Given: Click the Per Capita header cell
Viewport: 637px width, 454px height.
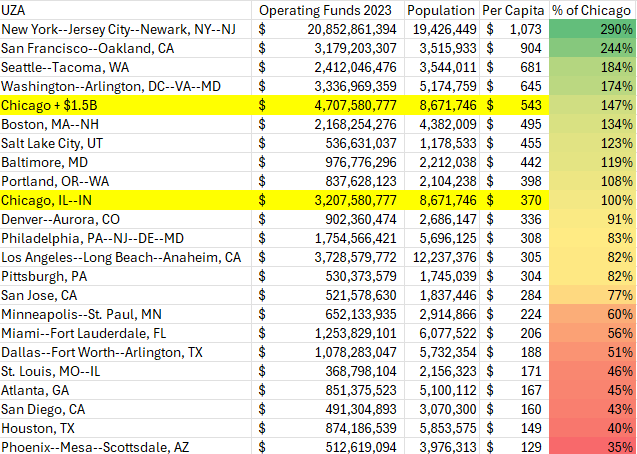Looking at the screenshot, I should click(514, 10).
